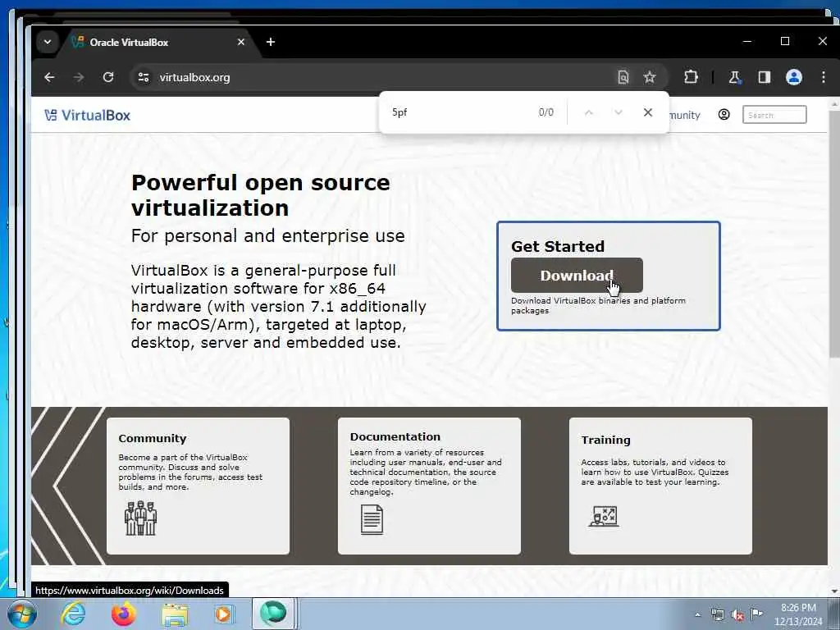The width and height of the screenshot is (840, 630).
Task: Click the people icon in Community card
Action: tap(140, 518)
